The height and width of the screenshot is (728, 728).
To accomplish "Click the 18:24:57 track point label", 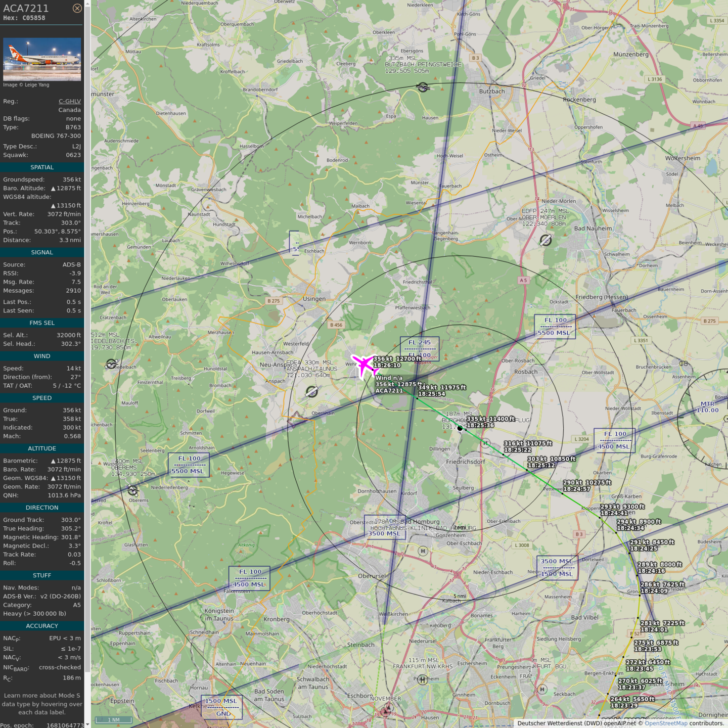I will [576, 489].
